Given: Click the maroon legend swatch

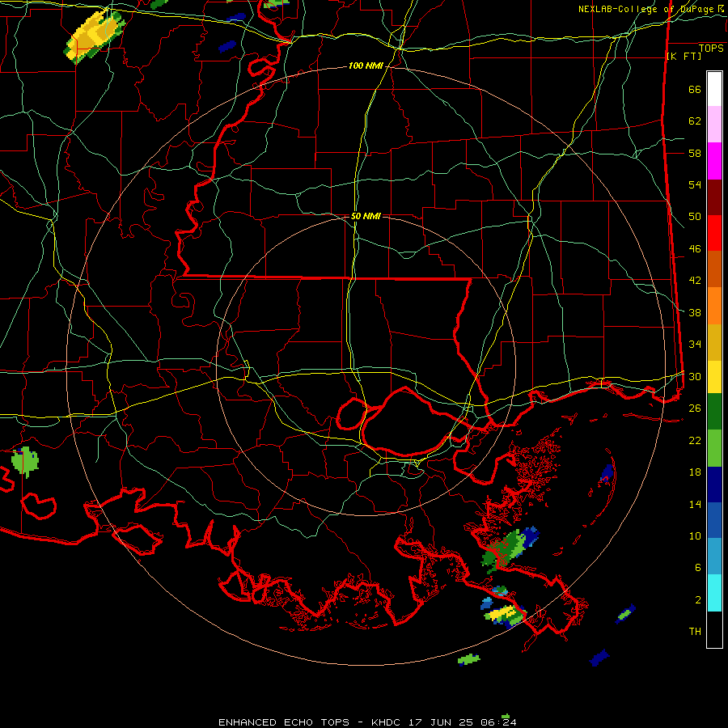Looking at the screenshot, I should coord(714,197).
